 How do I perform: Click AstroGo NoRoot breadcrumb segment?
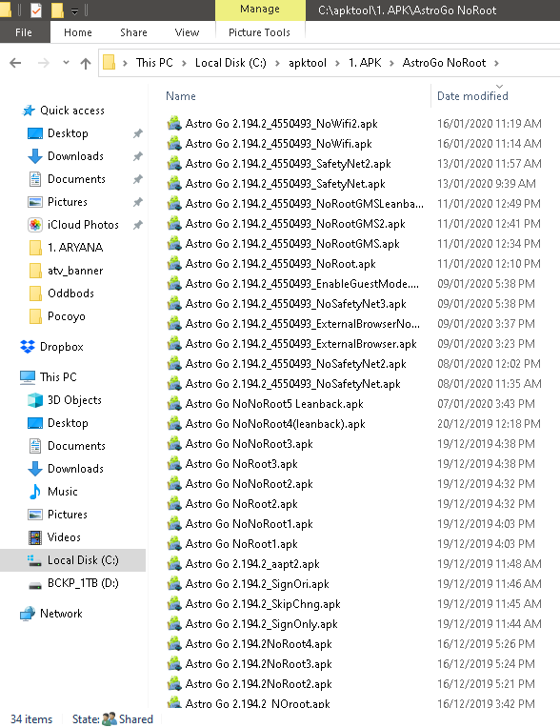pyautogui.click(x=444, y=63)
